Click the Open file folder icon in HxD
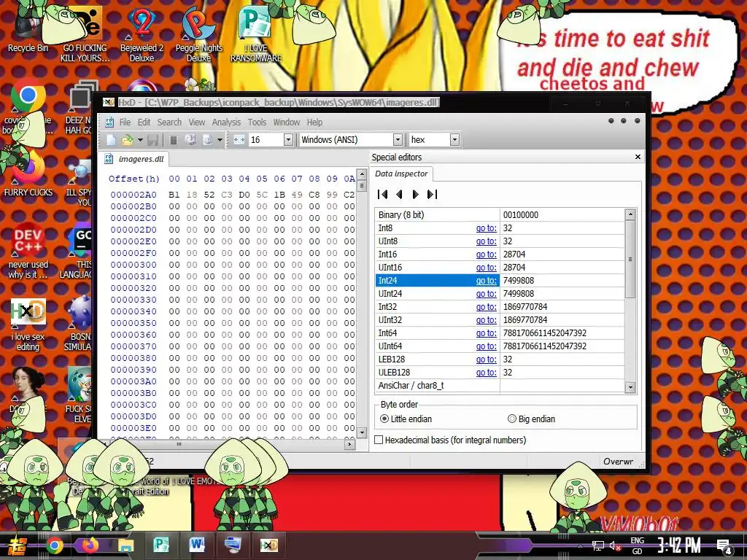Image resolution: width=747 pixels, height=560 pixels. point(127,139)
